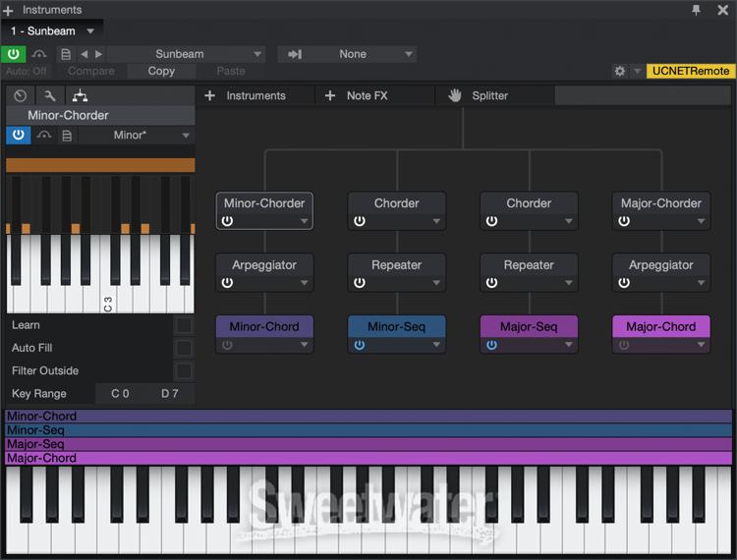Edit the Key Range low value C 0
This screenshot has height=560, width=737.
click(x=120, y=394)
